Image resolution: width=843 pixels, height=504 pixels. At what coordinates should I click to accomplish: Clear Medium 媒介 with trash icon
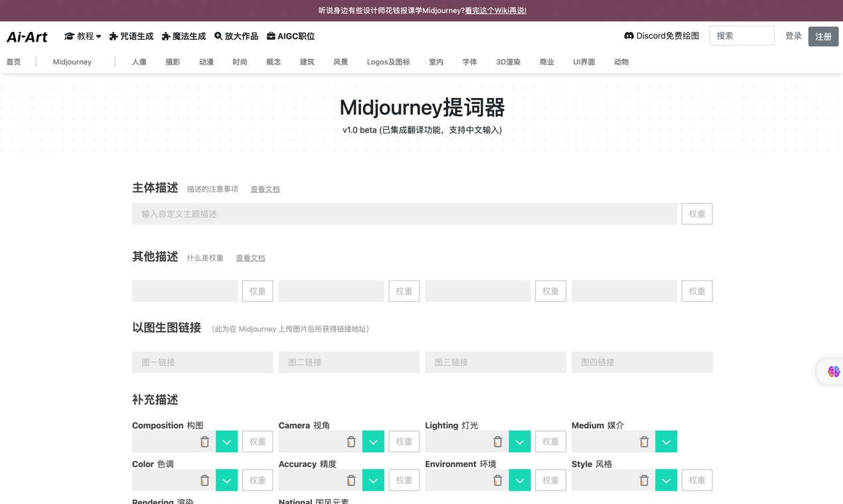coord(644,442)
